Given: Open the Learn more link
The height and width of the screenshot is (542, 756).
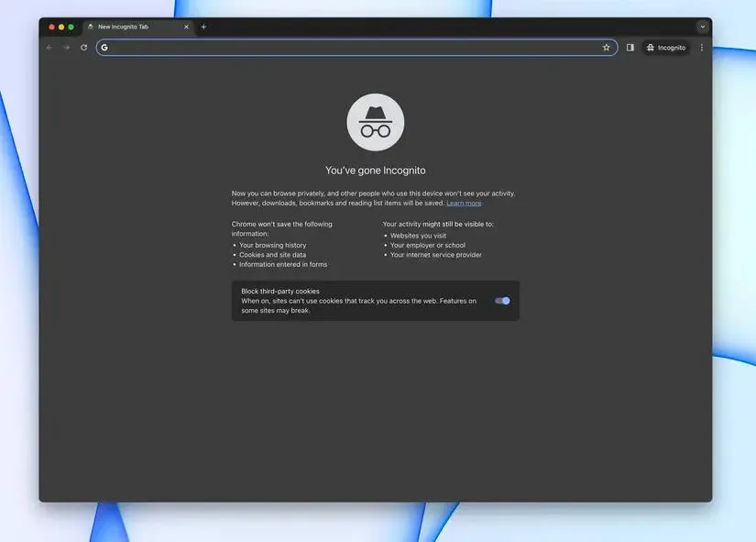Looking at the screenshot, I should (x=464, y=204).
